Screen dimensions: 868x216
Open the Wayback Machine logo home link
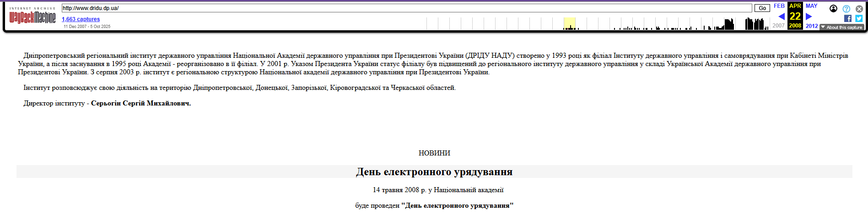click(x=32, y=17)
